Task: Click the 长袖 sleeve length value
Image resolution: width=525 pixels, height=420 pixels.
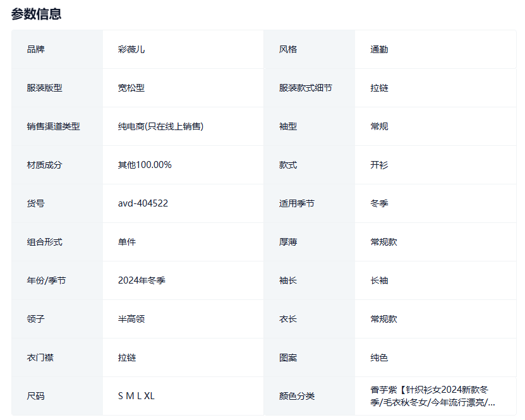Action: pos(379,280)
